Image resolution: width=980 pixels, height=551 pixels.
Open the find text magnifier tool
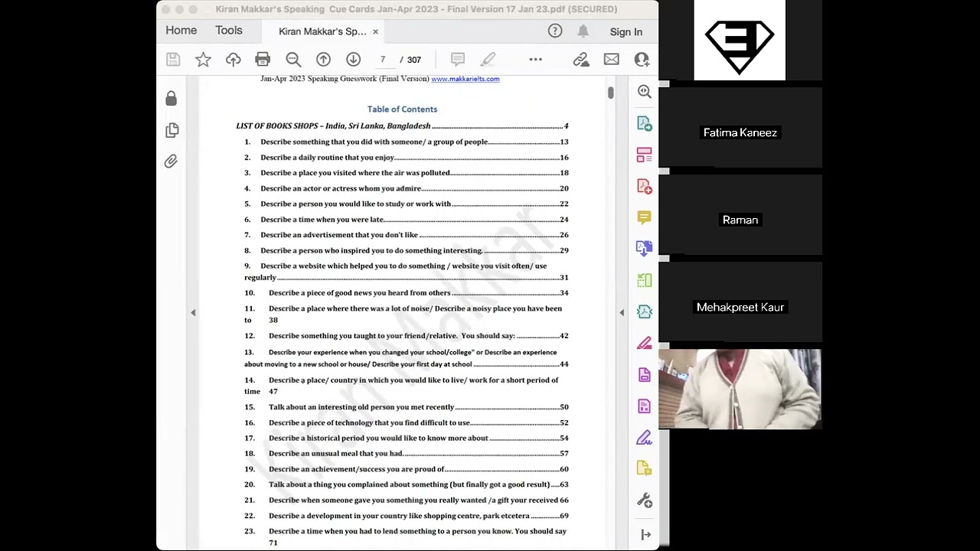[293, 60]
